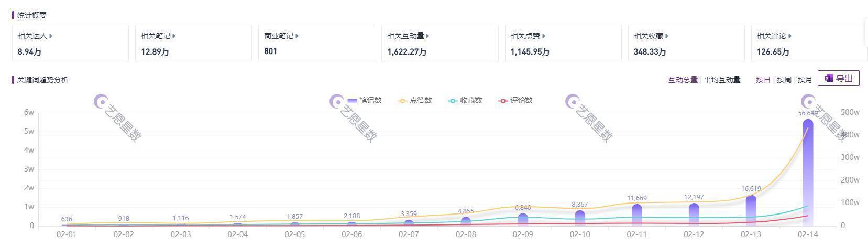Click the 02-01 x-axis date label

point(67,234)
